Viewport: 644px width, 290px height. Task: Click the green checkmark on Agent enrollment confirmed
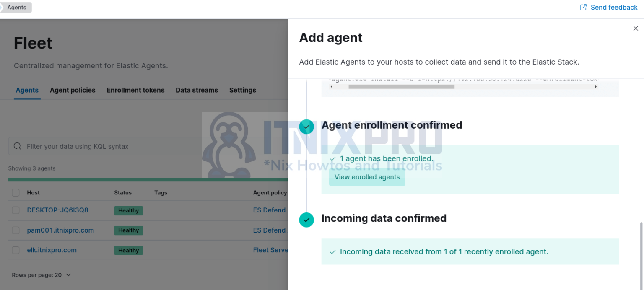coord(306,127)
